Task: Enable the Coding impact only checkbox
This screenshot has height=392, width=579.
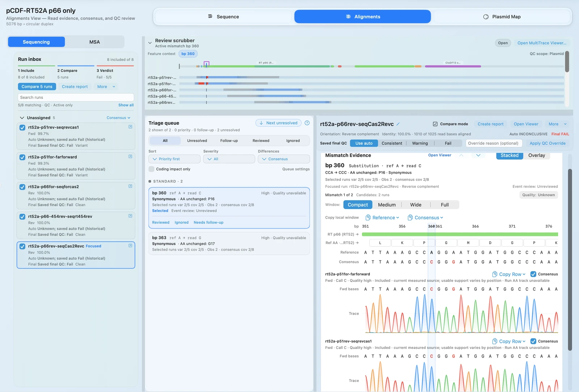Action: point(152,169)
